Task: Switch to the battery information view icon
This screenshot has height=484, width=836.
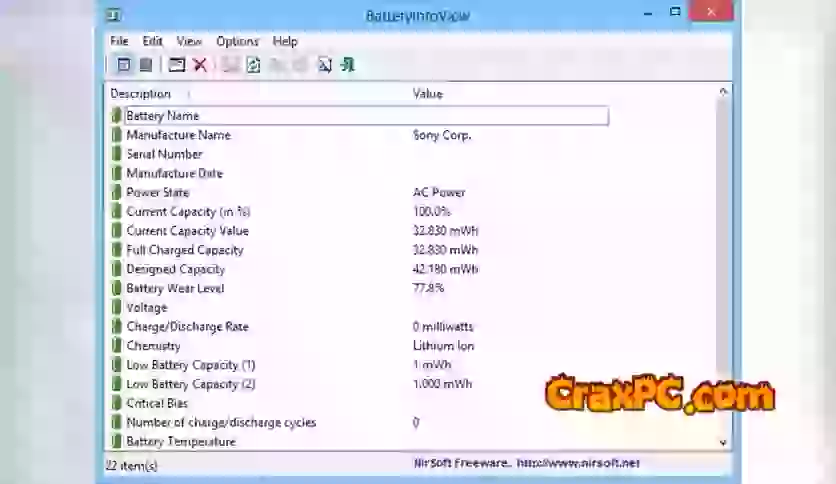Action: [x=124, y=65]
